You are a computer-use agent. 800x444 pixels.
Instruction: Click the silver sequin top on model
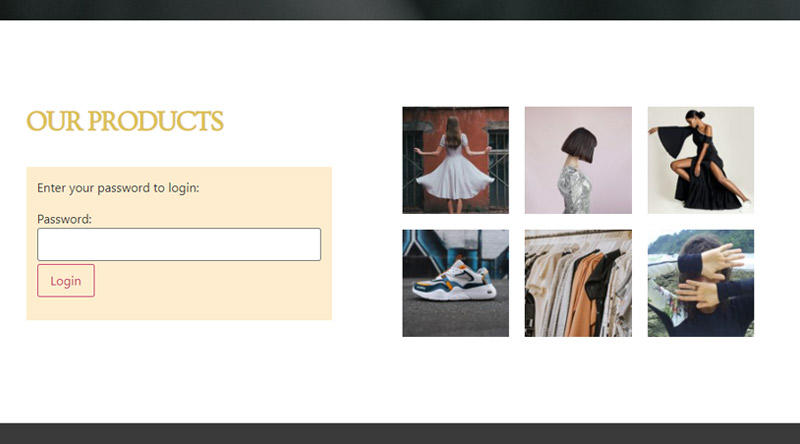click(x=574, y=189)
